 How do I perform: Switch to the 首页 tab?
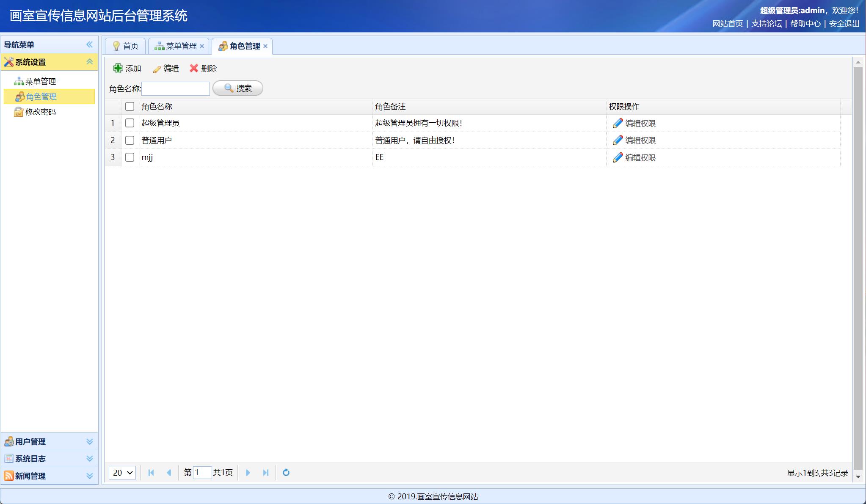pos(126,46)
